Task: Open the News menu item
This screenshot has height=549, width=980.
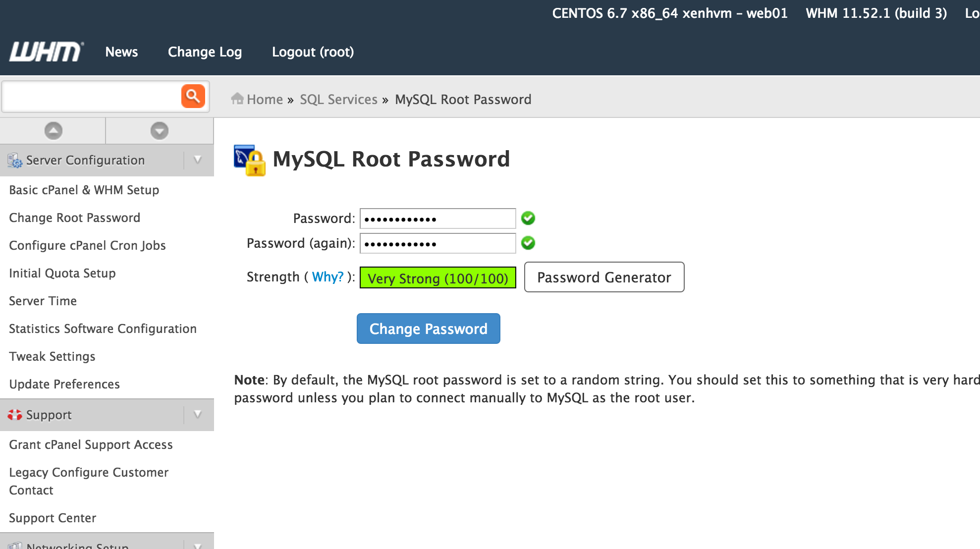Action: 121,52
